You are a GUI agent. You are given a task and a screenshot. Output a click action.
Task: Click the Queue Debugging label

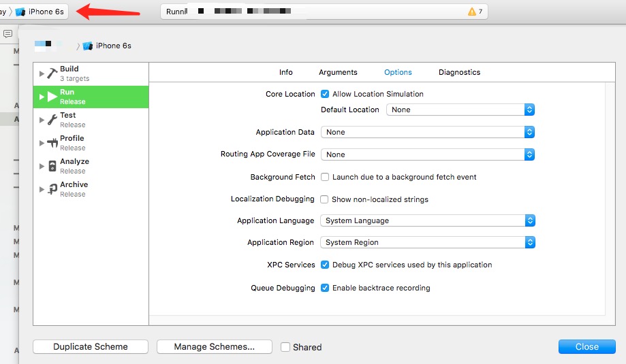click(x=283, y=288)
